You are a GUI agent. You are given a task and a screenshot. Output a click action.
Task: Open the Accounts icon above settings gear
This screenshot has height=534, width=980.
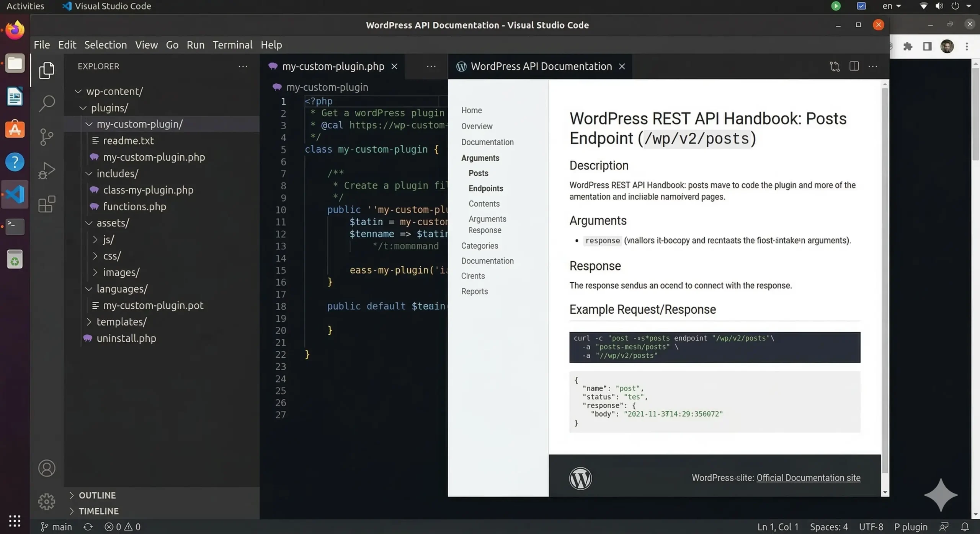[46, 468]
